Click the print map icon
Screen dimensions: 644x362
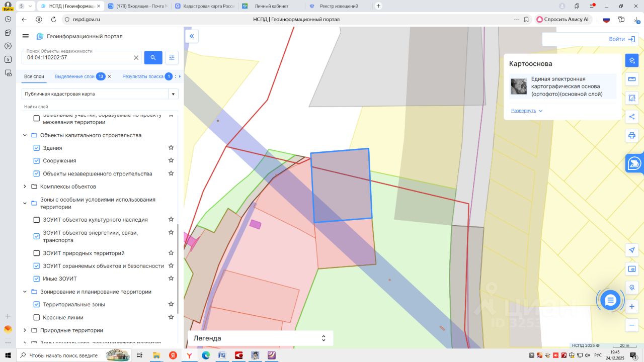(x=632, y=136)
